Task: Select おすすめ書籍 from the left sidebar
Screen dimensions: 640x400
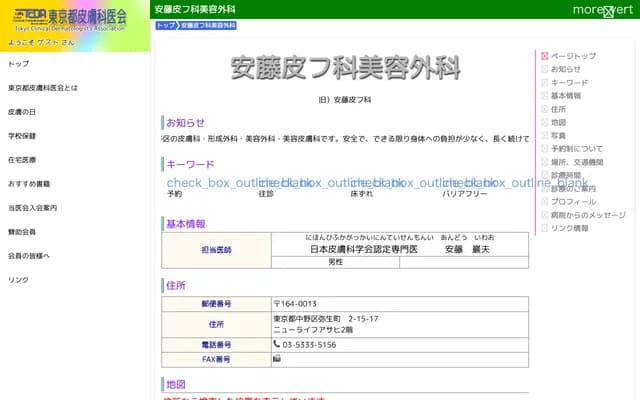Action: tap(29, 184)
